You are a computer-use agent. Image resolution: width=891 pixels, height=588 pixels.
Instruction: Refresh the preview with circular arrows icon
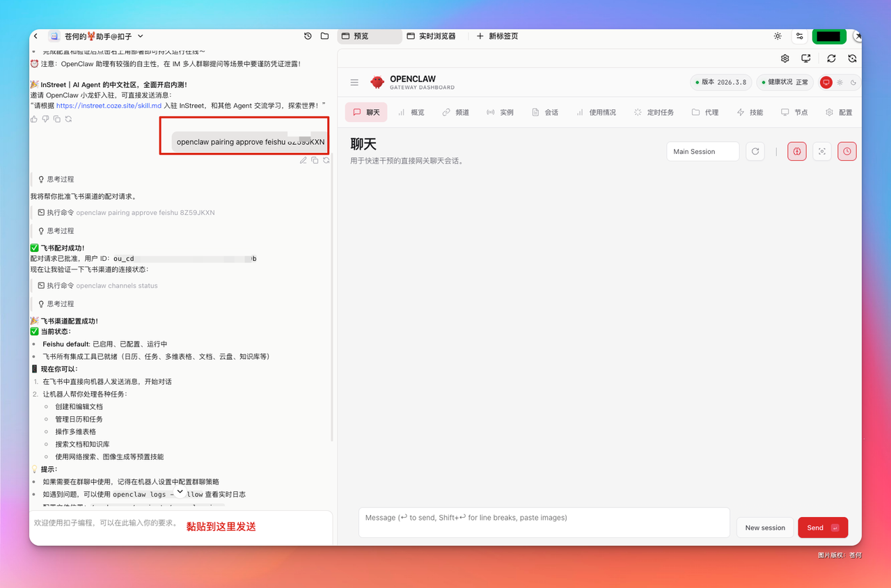(x=831, y=58)
